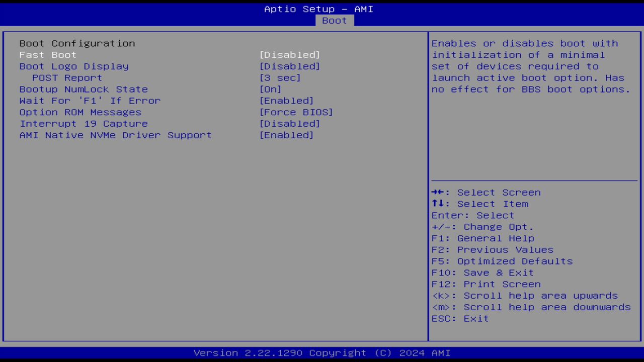Toggle Wait For 'F1' If Error [Enabled] value
The image size is (644, 362).
(x=287, y=101)
